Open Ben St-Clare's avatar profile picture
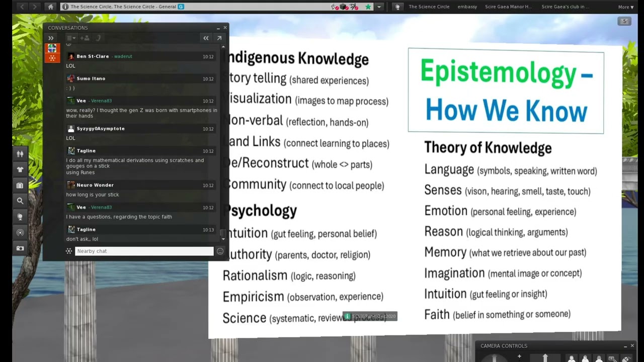 click(71, 56)
